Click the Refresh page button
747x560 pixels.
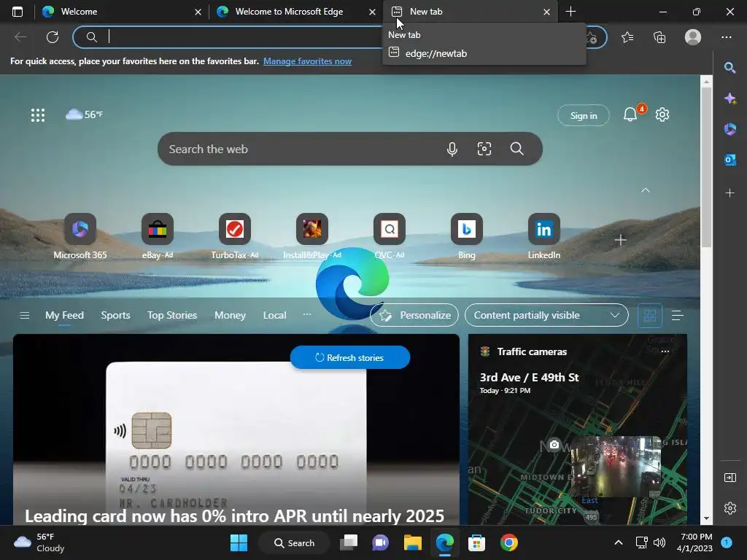tap(53, 37)
